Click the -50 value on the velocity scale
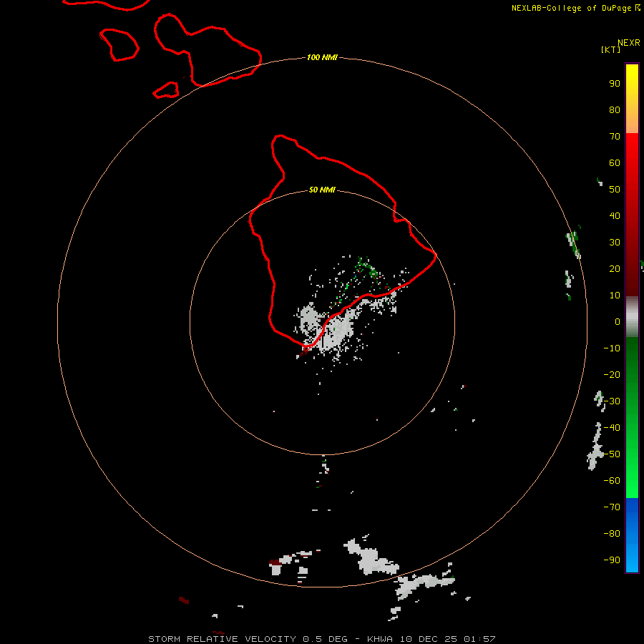 tap(612, 454)
